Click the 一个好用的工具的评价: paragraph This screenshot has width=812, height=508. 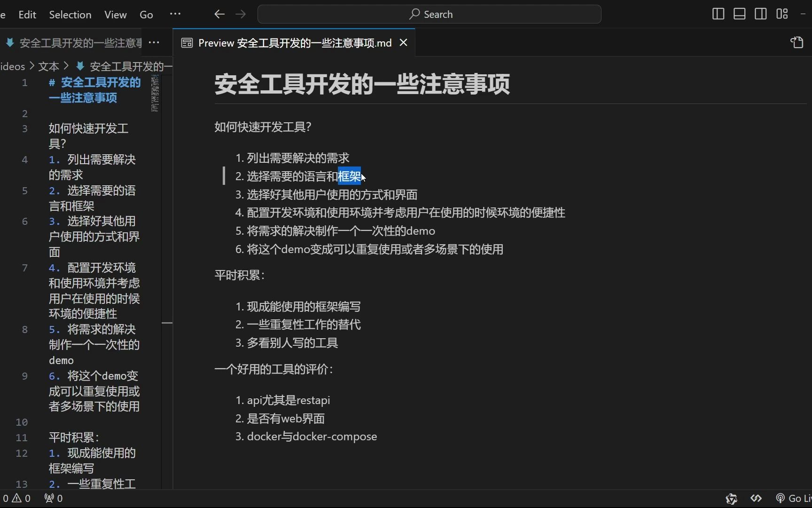[x=274, y=369]
